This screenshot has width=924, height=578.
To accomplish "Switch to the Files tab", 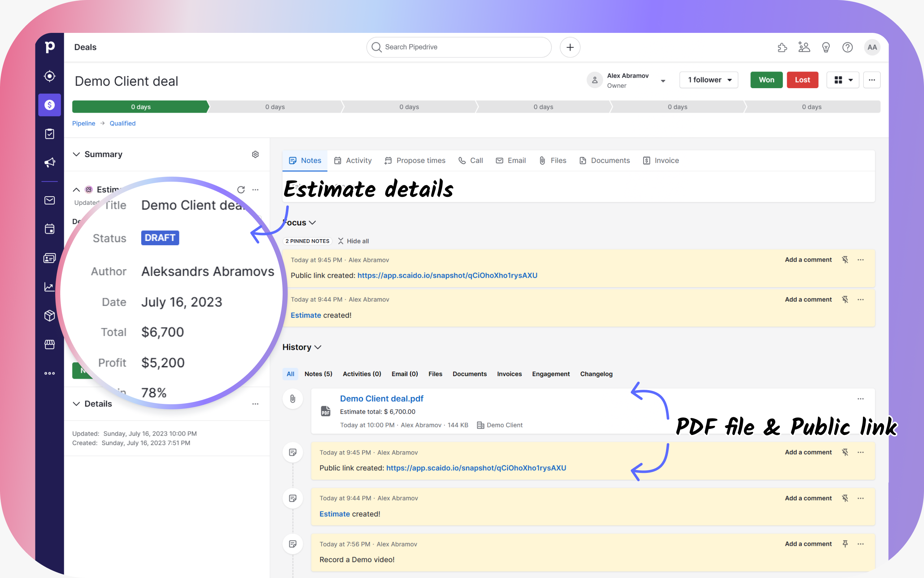I will (552, 160).
